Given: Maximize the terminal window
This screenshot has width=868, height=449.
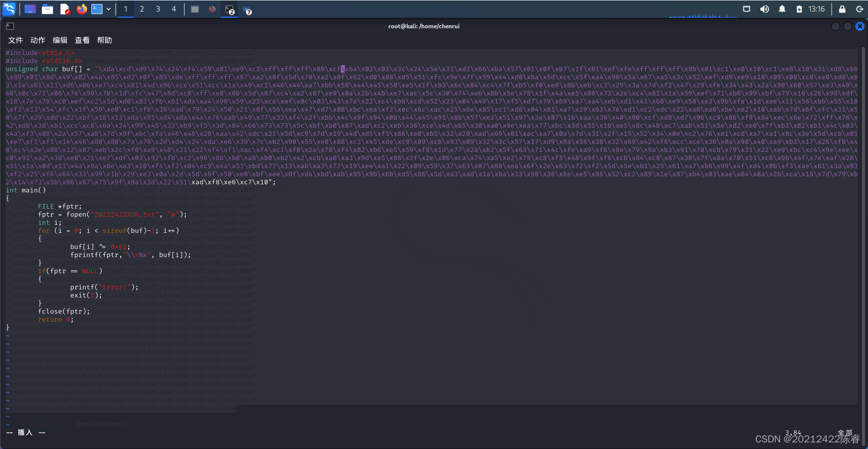Looking at the screenshot, I should [848, 26].
